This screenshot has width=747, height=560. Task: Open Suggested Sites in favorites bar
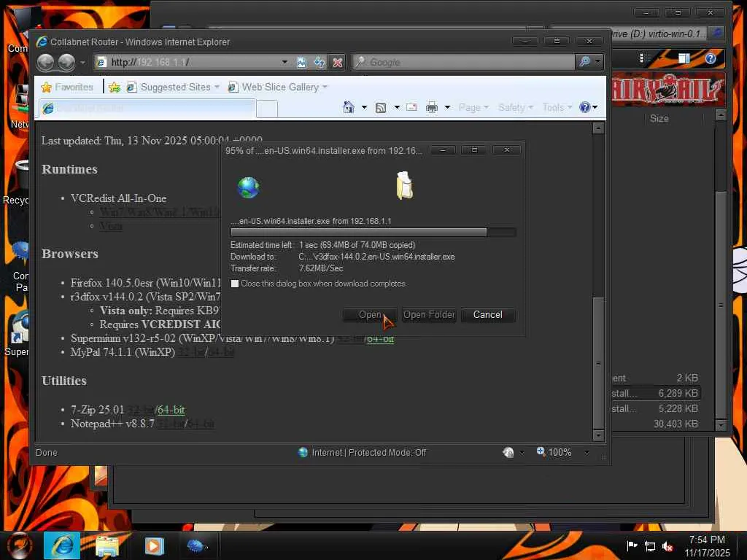pos(173,87)
